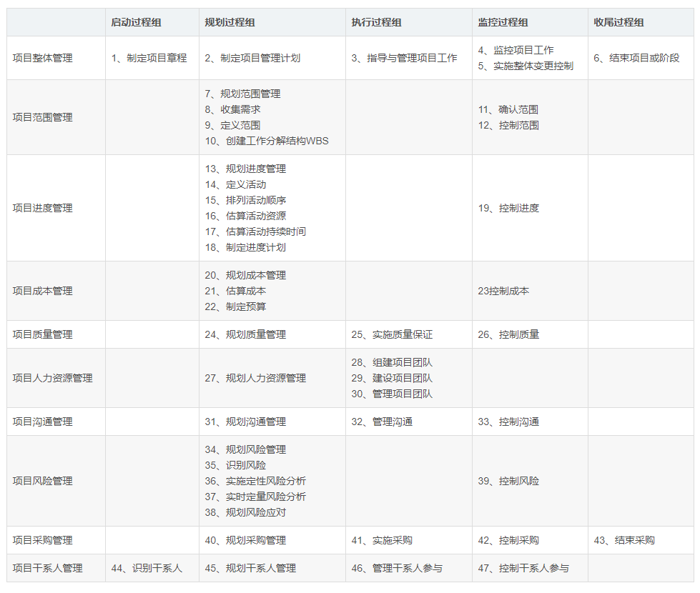Click 16、估算活动资源
The height and width of the screenshot is (593, 700).
coord(245,216)
